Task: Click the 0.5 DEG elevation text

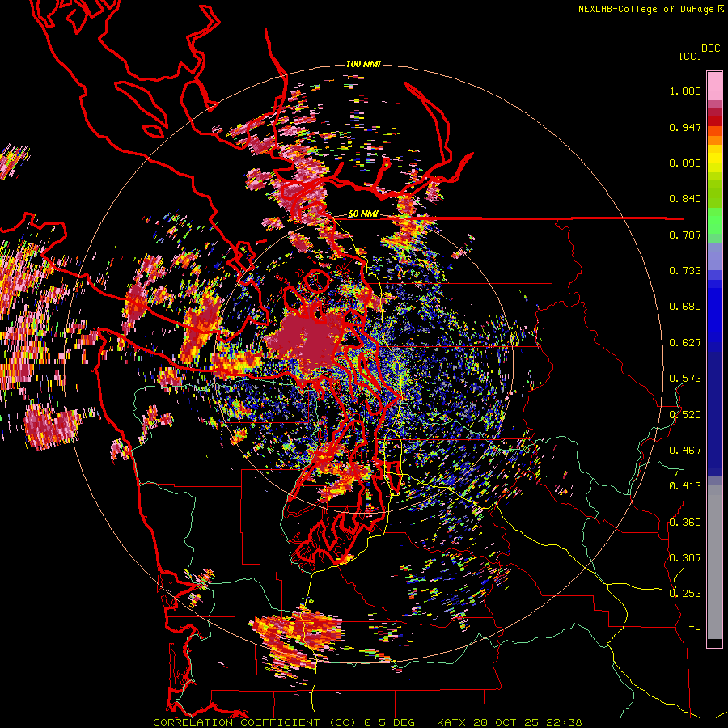Action: [x=391, y=722]
